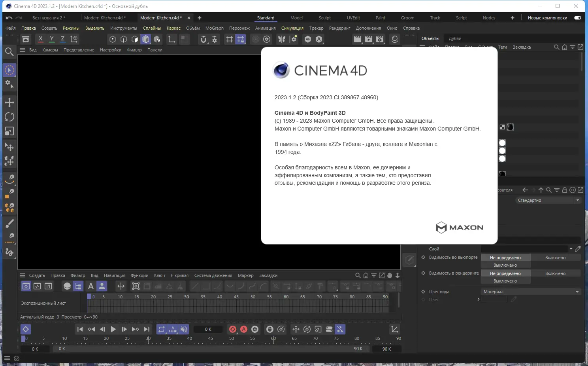Click the current frame field showing 0 K
Image resolution: width=588 pixels, height=366 pixels.
point(208,329)
